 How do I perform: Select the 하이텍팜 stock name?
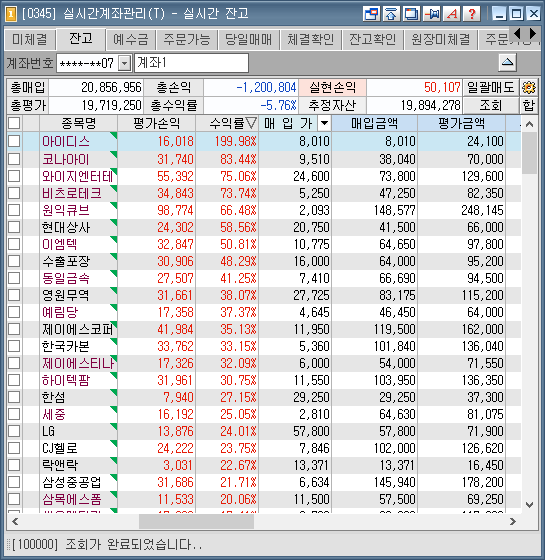coord(66,380)
